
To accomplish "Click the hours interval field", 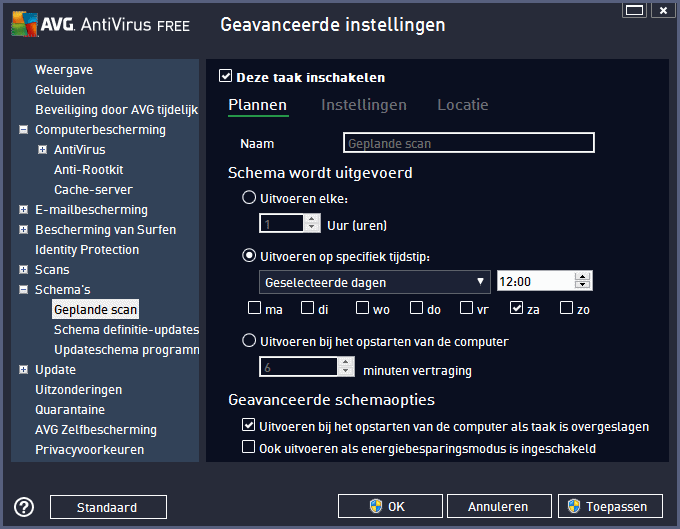I will pyautogui.click(x=281, y=223).
